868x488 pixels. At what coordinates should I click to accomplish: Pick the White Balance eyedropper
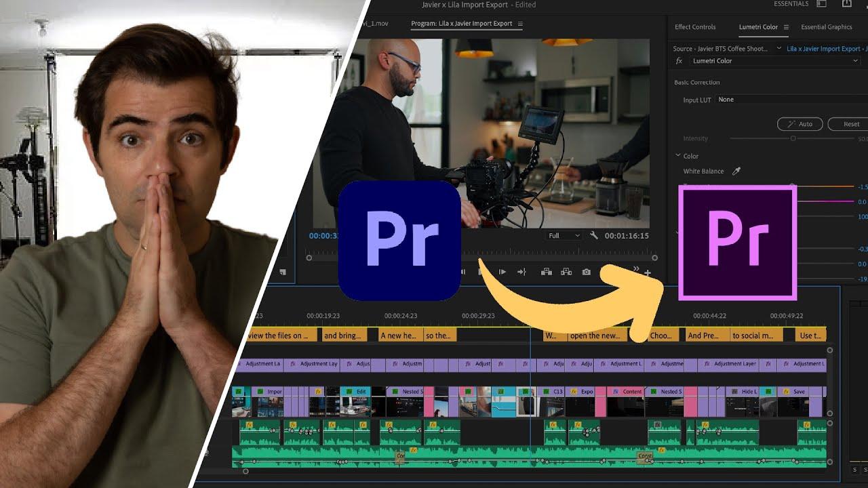[736, 171]
